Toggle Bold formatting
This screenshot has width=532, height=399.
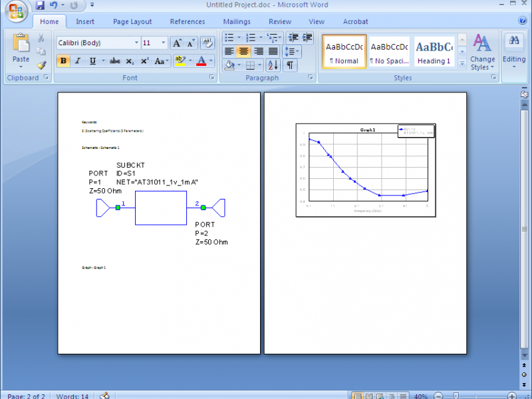point(63,61)
